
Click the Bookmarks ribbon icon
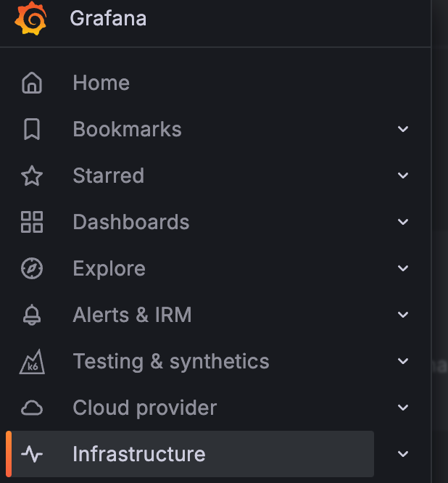pos(32,129)
